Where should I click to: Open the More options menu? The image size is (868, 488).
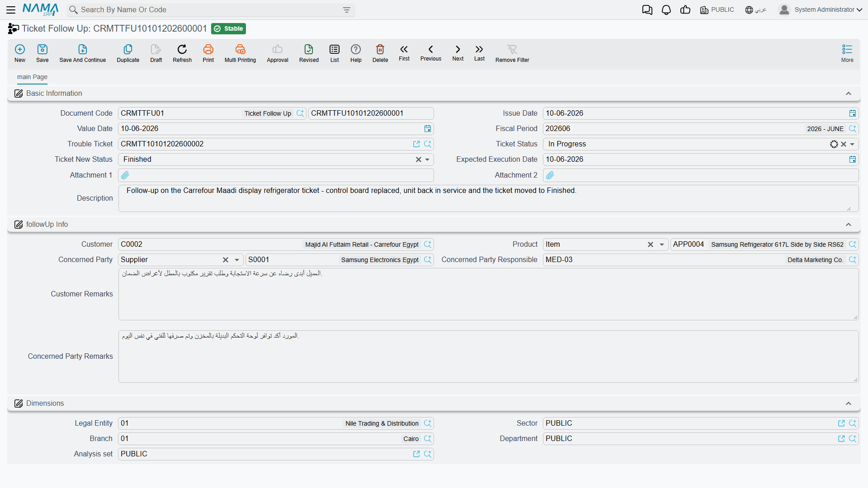[x=847, y=53]
